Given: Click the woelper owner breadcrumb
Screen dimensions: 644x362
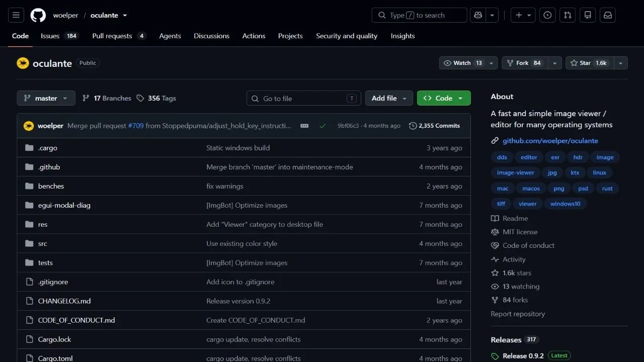Looking at the screenshot, I should [x=65, y=15].
